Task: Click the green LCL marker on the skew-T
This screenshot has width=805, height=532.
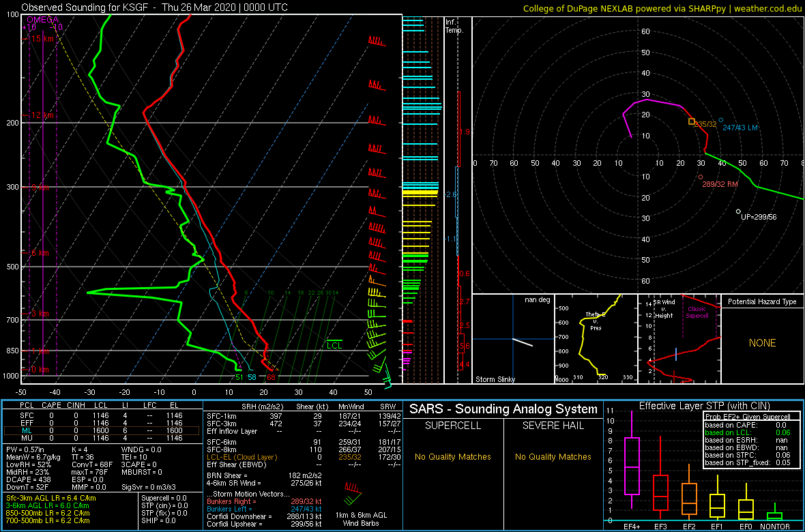Action: (x=334, y=345)
